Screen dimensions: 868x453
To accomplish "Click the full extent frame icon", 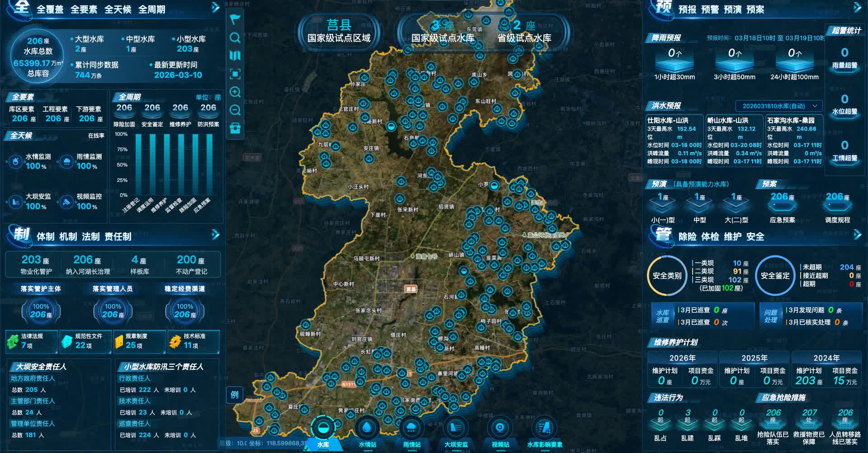I will click(235, 74).
